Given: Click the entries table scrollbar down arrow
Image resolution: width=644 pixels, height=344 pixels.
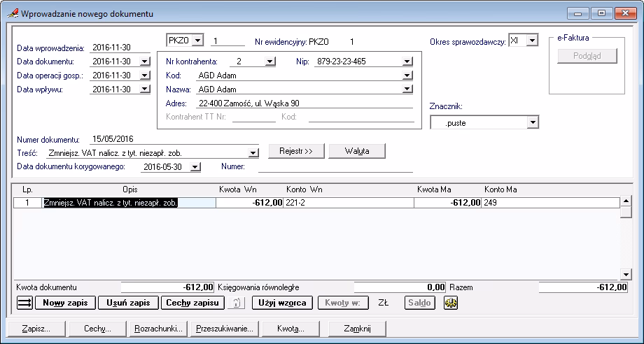Looking at the screenshot, I should tap(626, 275).
